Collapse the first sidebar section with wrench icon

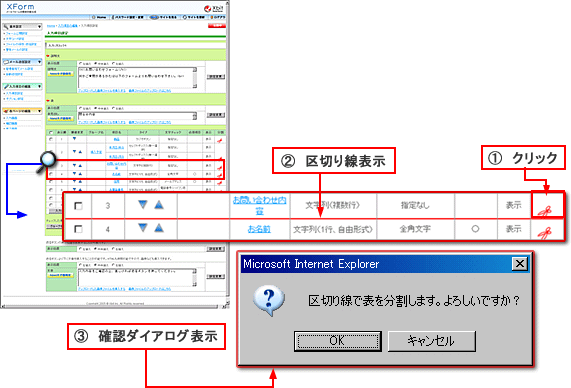22,27
